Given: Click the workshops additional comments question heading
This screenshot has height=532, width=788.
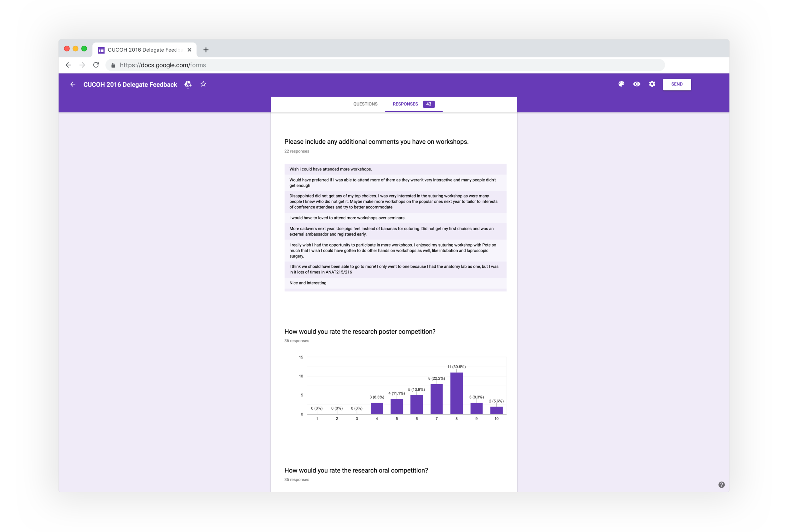Looking at the screenshot, I should (x=376, y=142).
